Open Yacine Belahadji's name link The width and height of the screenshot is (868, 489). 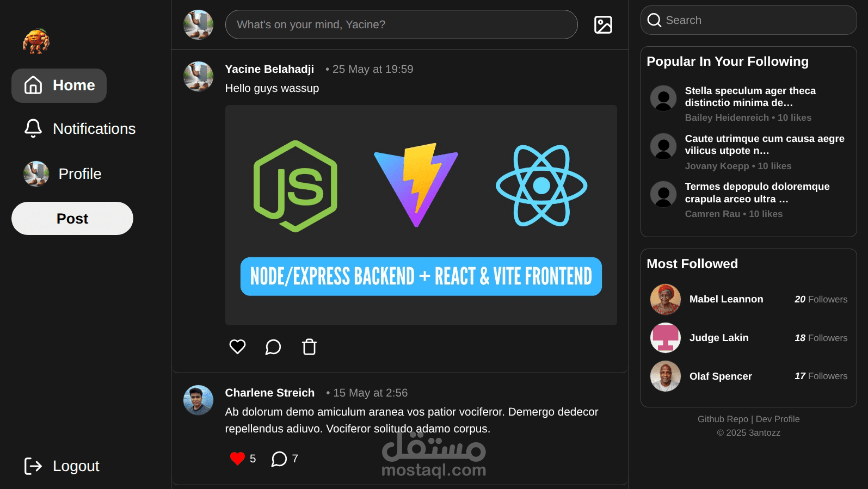pyautogui.click(x=269, y=69)
